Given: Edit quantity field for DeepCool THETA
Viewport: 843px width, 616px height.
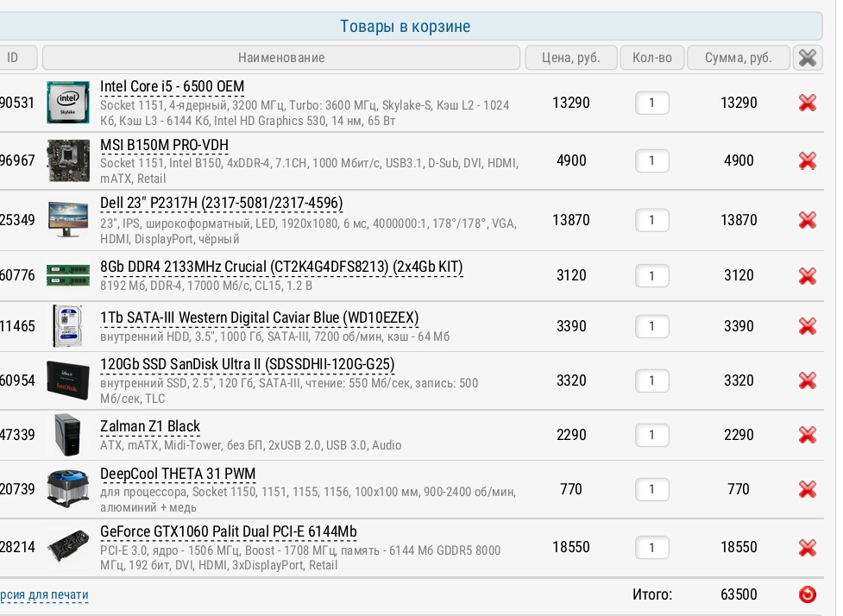Looking at the screenshot, I should tap(651, 489).
